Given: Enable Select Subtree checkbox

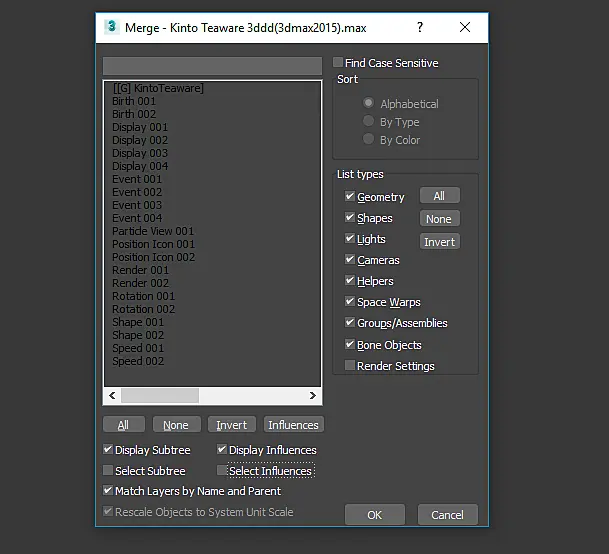Looking at the screenshot, I should point(108,470).
